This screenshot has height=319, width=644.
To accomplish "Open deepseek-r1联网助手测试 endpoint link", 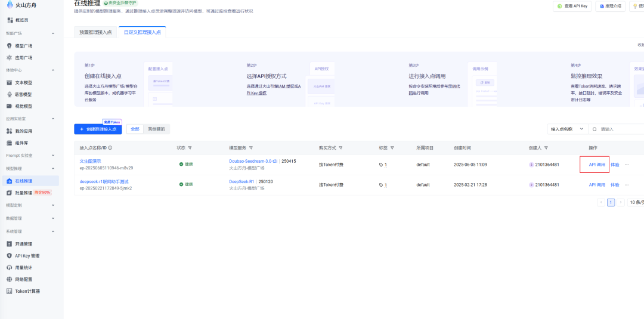I will (x=104, y=181).
